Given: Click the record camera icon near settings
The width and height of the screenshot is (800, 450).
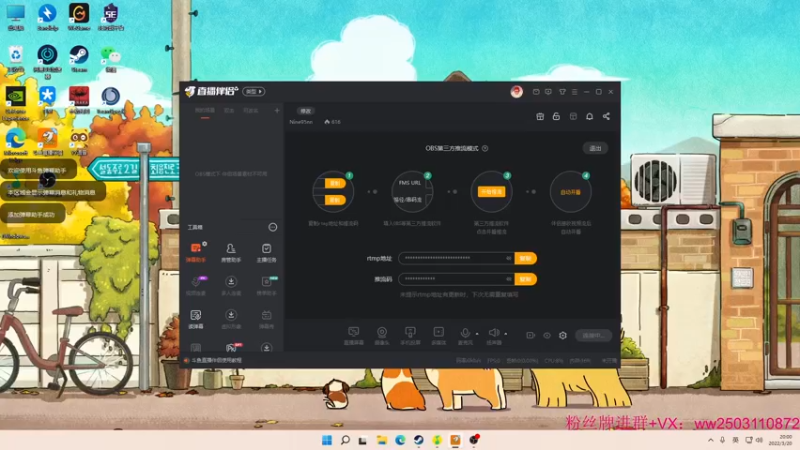Looking at the screenshot, I should coord(531,335).
